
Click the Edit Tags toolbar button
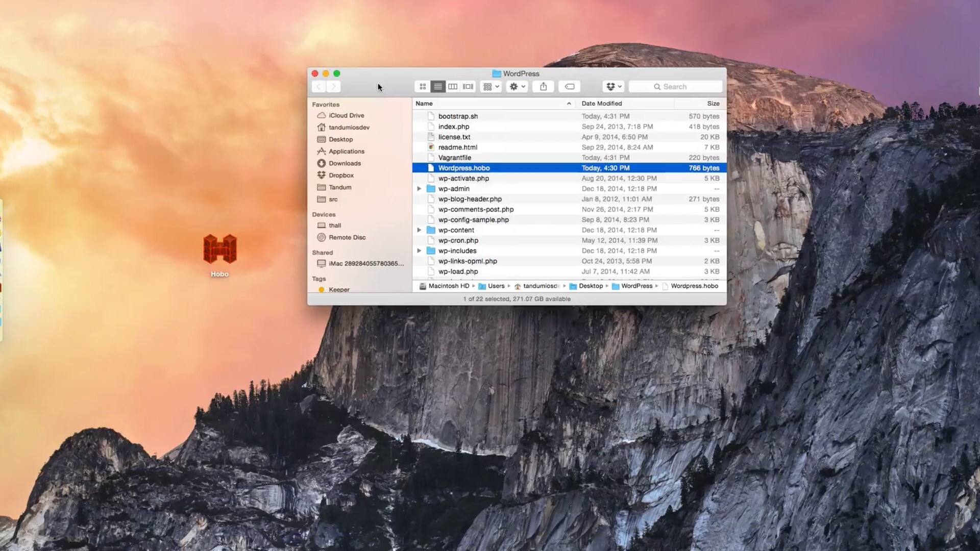coord(570,87)
